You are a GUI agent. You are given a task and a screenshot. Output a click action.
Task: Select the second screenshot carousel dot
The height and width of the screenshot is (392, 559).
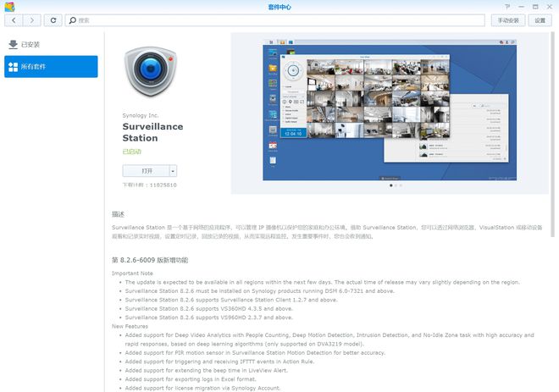click(x=396, y=185)
